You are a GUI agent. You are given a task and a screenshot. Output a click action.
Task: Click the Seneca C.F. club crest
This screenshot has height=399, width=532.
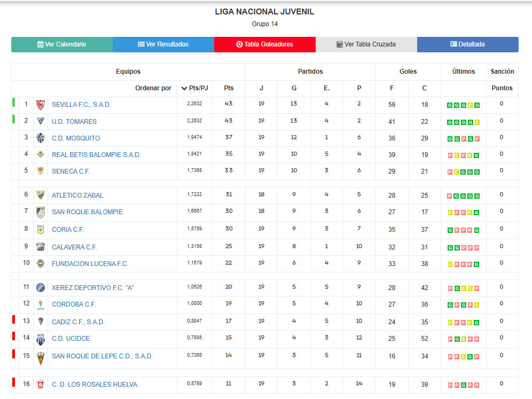[41, 171]
